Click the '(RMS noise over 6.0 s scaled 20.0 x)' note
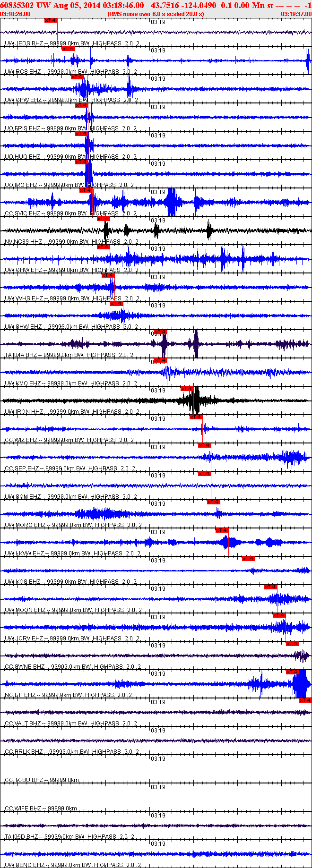The width and height of the screenshot is (312, 868). point(156,14)
